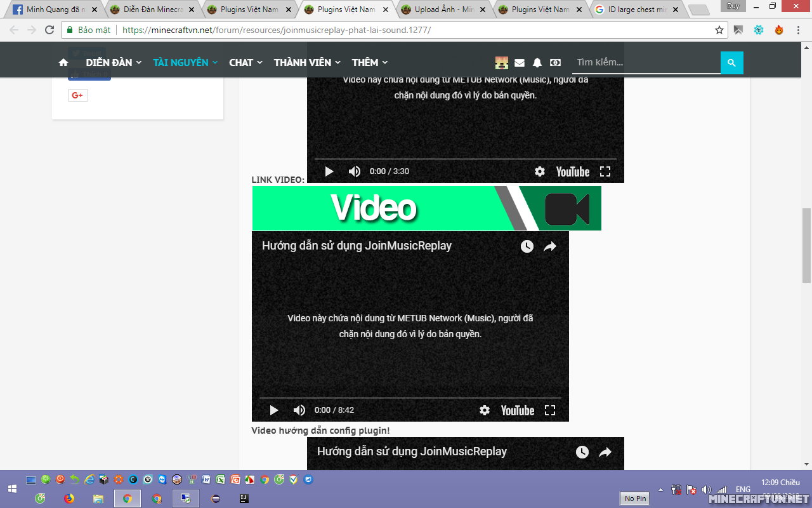Open the Chrome menu (three dots)

[799, 30]
